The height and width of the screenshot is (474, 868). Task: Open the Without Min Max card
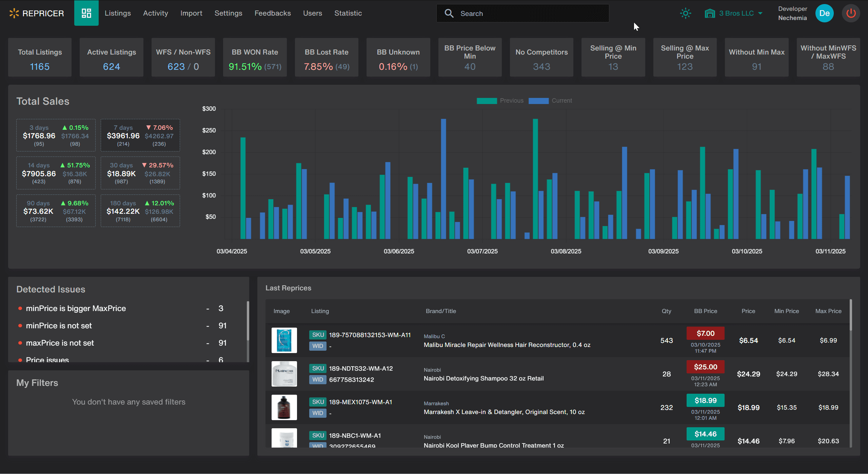tap(756, 57)
